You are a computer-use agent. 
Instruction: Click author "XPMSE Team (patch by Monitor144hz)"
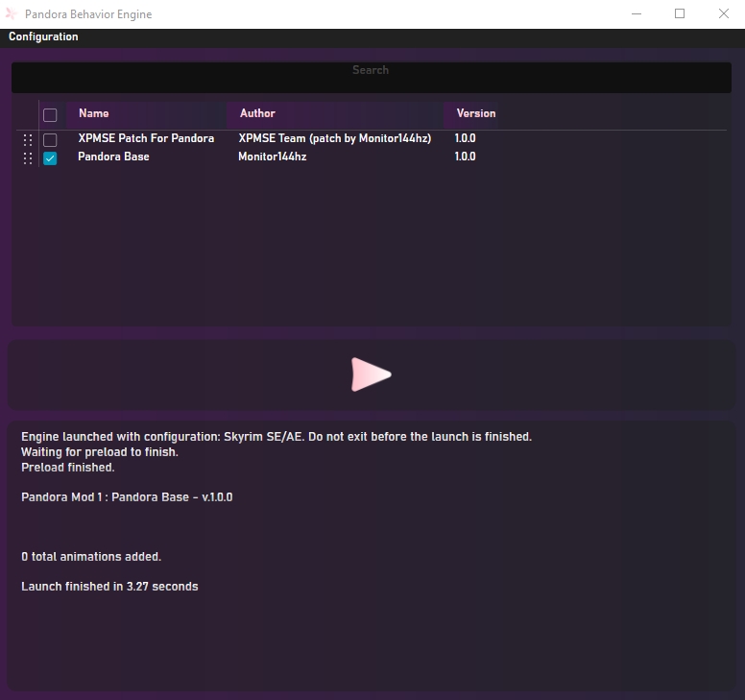click(335, 138)
